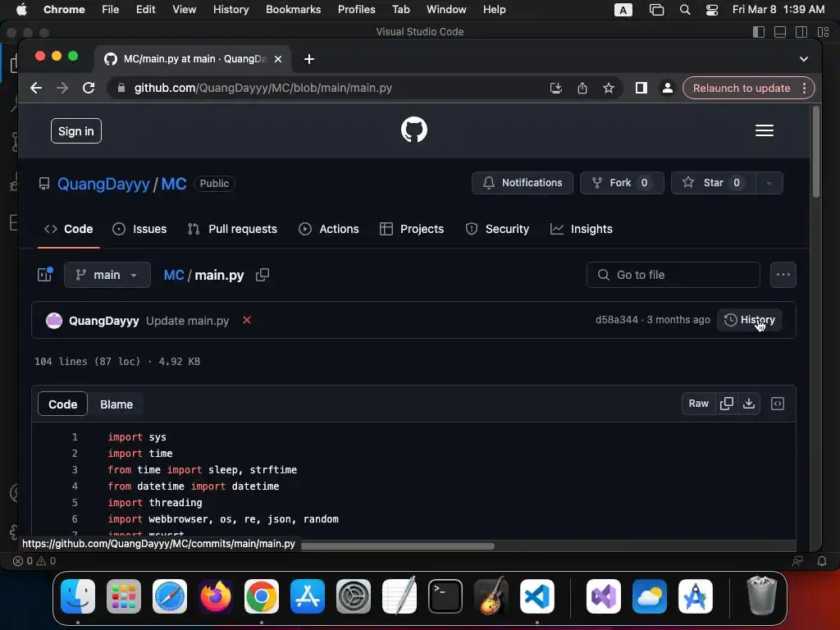This screenshot has height=630, width=840.
Task: Toggle the primary sidebar in VS Code window
Action: (759, 32)
